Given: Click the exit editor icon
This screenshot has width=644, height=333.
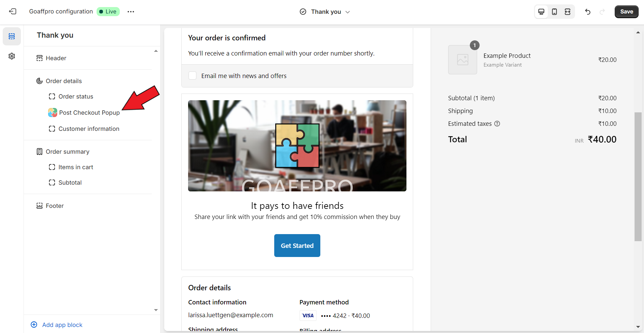Looking at the screenshot, I should tap(12, 11).
